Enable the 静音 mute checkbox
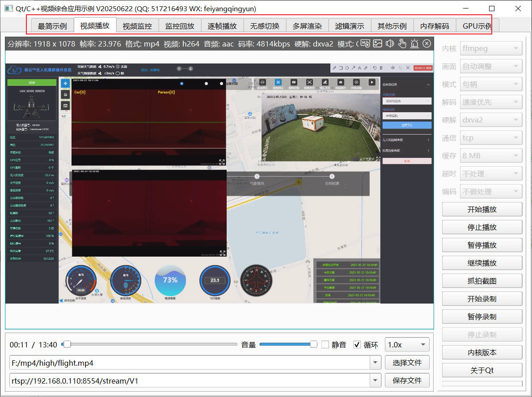Image resolution: width=532 pixels, height=397 pixels. coord(325,345)
